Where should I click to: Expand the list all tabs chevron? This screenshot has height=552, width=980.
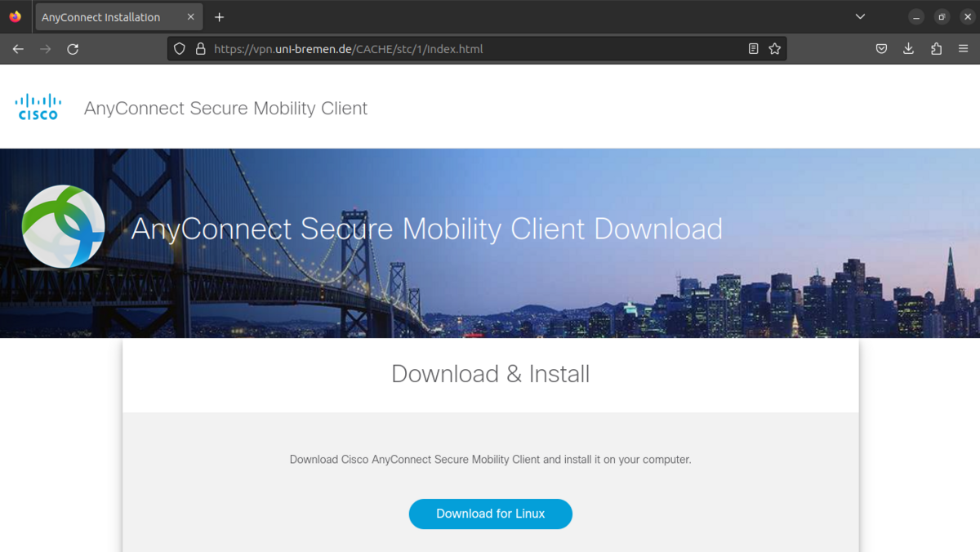point(860,16)
